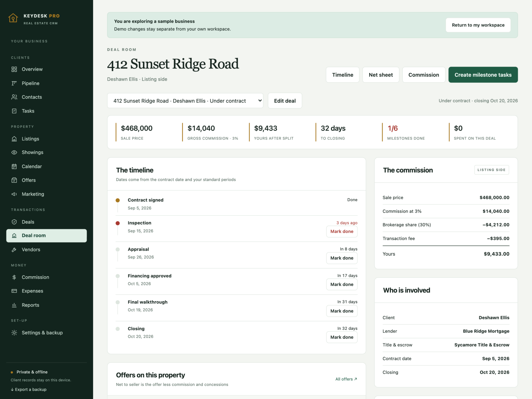Click the KeyDesk Pro house logo icon
This screenshot has height=399, width=532.
(13, 18)
